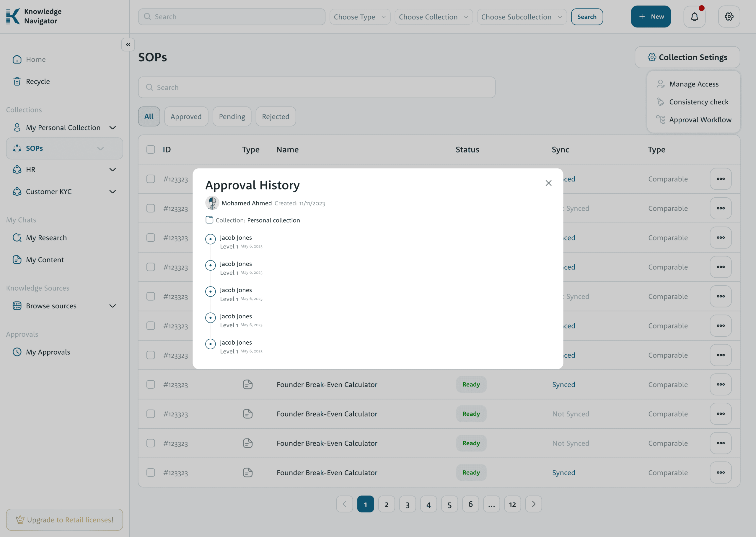756x537 pixels.
Task: Click the Home icon in sidebar
Action: [x=17, y=60]
